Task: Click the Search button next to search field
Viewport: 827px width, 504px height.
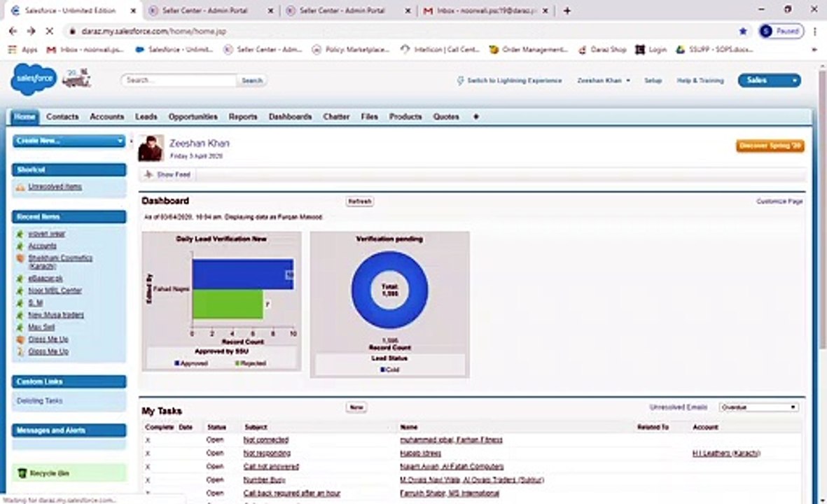Action: [252, 80]
